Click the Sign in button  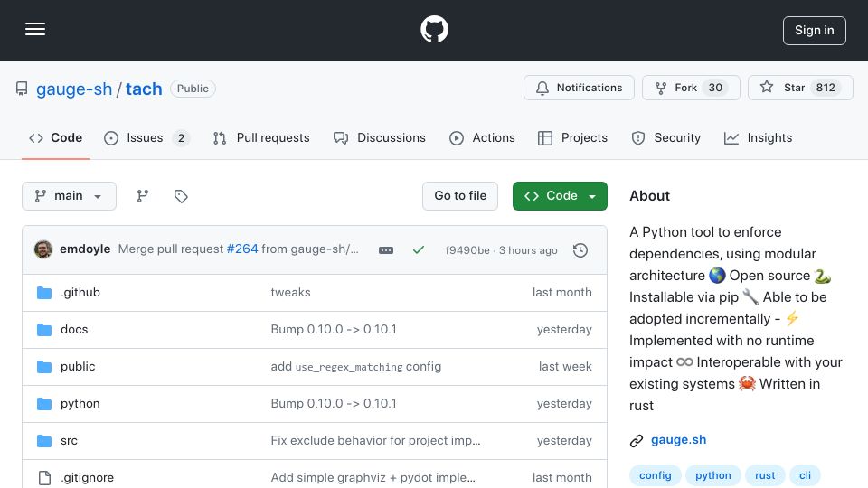click(814, 31)
